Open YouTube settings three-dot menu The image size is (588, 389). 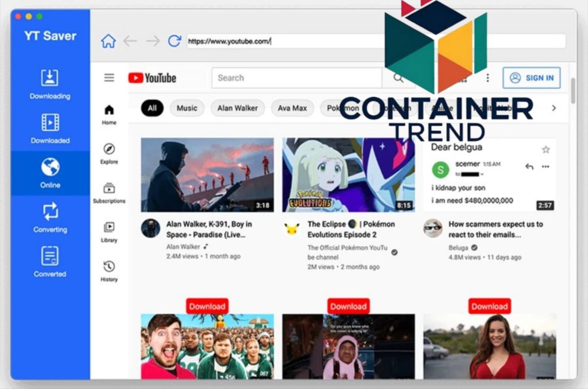(x=488, y=78)
